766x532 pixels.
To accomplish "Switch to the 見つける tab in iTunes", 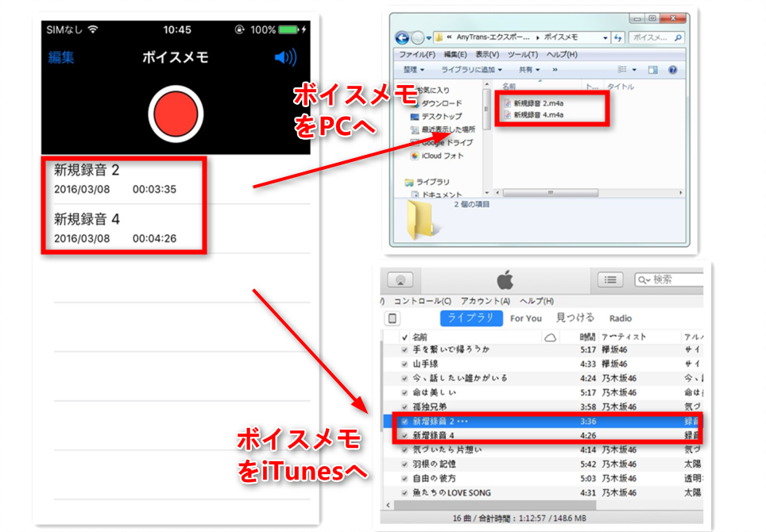I will pyautogui.click(x=575, y=318).
